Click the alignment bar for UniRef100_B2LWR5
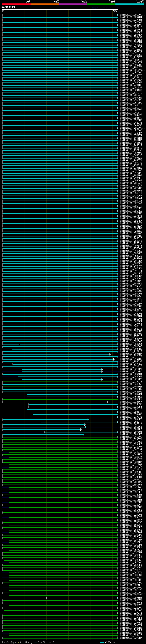 coord(62,379)
